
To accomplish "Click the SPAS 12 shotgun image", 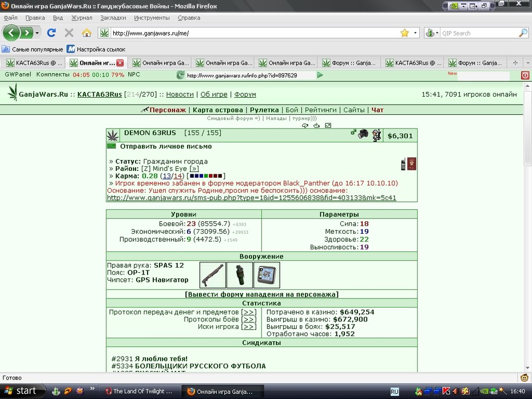I will pos(213,275).
